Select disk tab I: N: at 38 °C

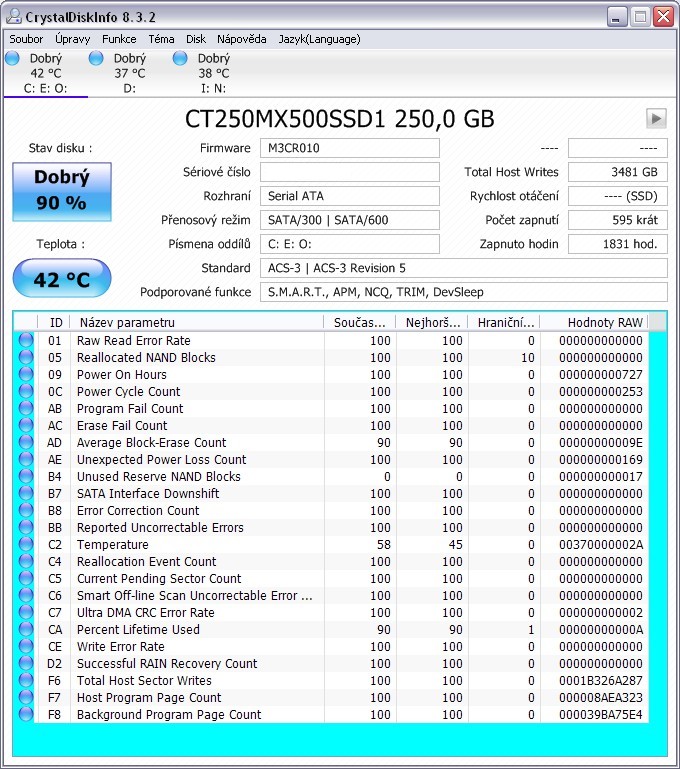(213, 73)
